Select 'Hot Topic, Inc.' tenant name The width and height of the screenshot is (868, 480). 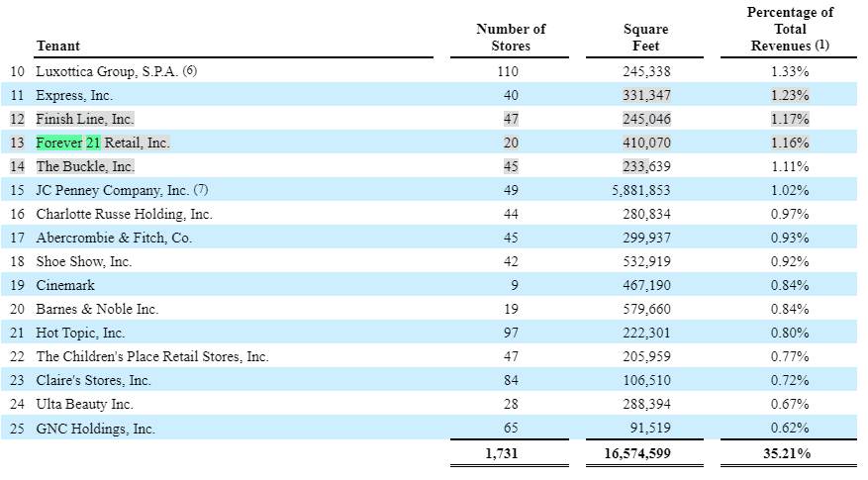80,334
